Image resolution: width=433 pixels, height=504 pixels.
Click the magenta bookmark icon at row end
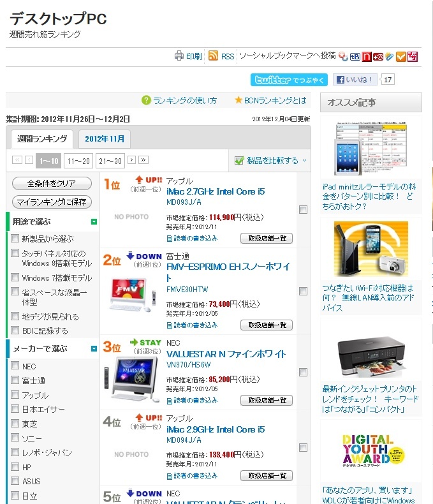coord(413,57)
